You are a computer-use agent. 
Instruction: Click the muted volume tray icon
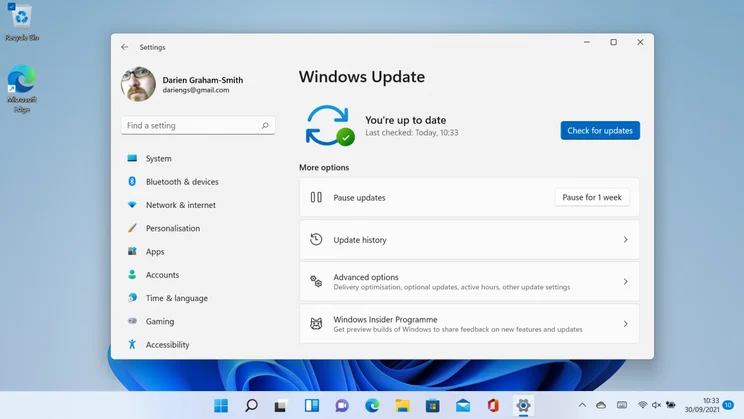(656, 405)
